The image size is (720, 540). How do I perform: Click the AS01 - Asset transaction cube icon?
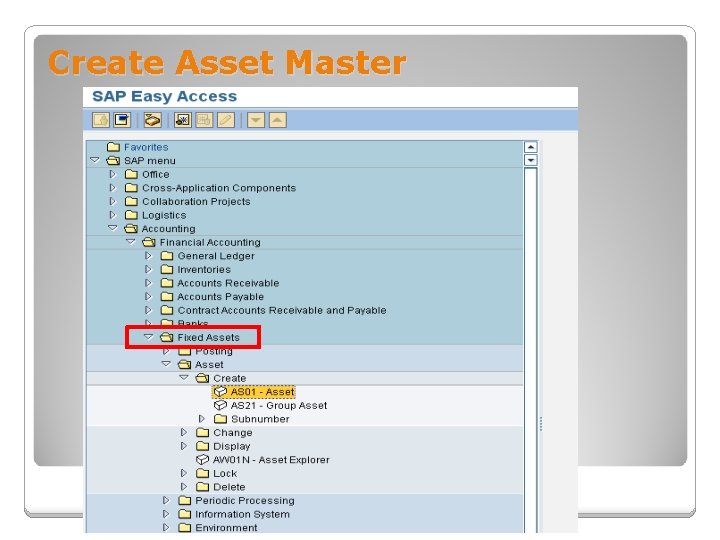(x=220, y=392)
